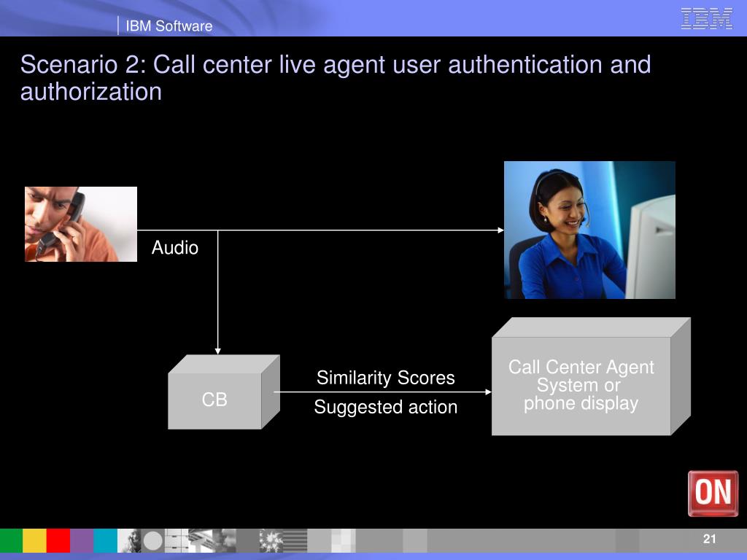
Task: Click the teal square in footer strip
Action: pyautogui.click(x=105, y=540)
